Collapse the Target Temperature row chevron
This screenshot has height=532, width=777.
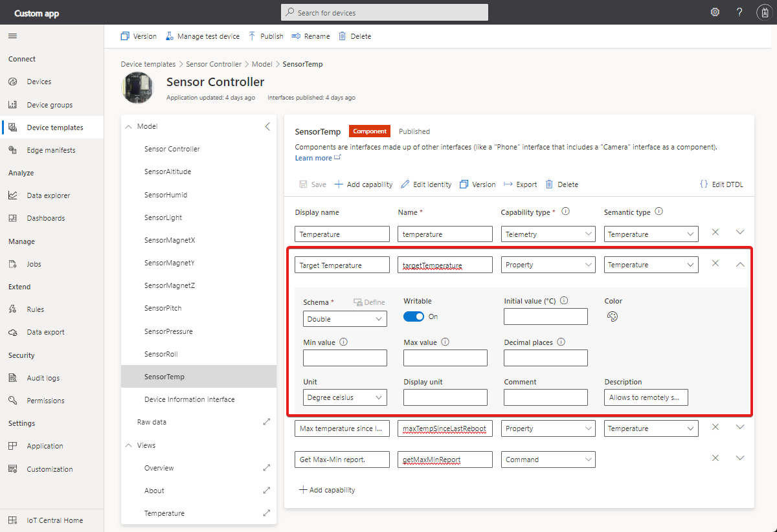pos(741,264)
